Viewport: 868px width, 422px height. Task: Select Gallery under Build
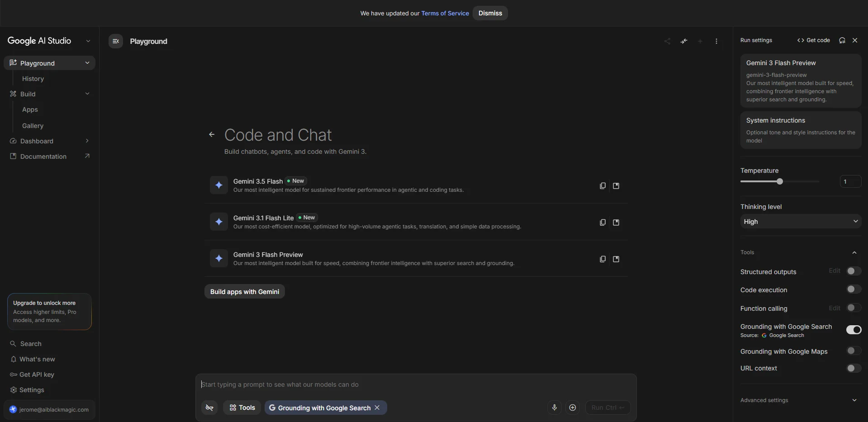pyautogui.click(x=33, y=126)
